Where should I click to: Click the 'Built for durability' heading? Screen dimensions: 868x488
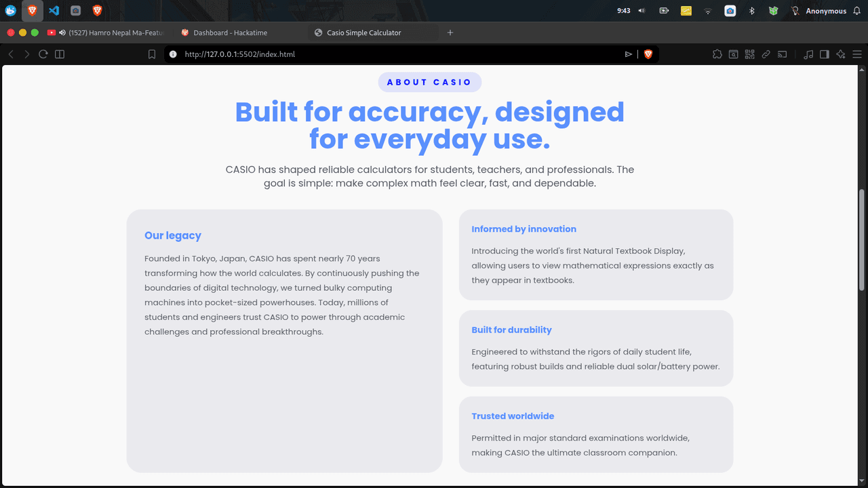[x=512, y=330]
